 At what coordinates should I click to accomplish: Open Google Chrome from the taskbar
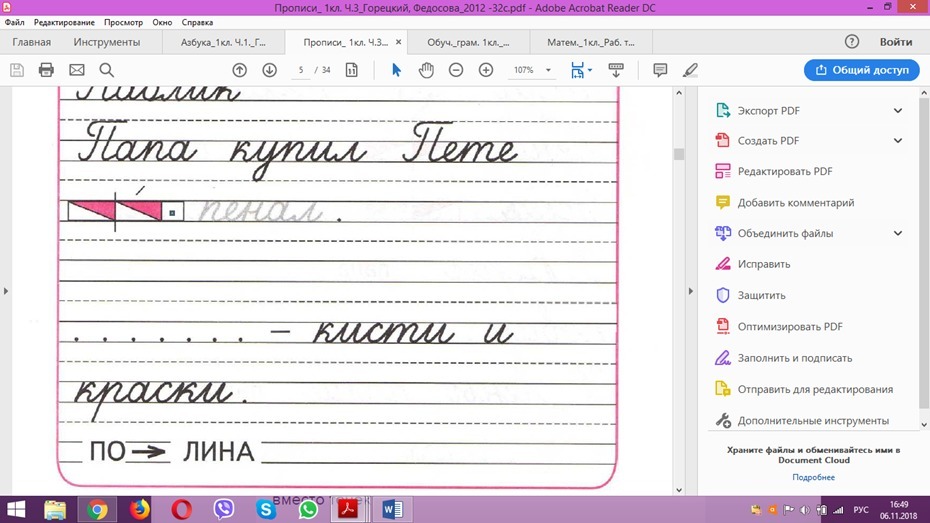[x=97, y=509]
